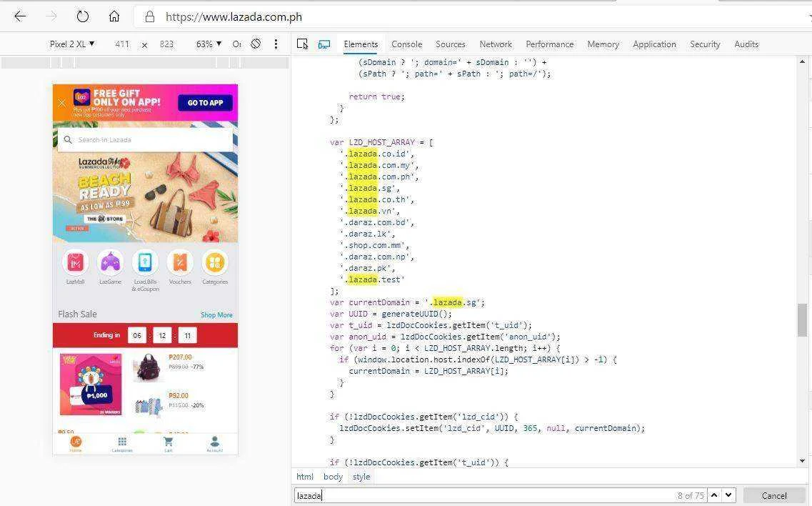
Task: Click the DevTools code scrollbar thumb
Action: (802, 320)
